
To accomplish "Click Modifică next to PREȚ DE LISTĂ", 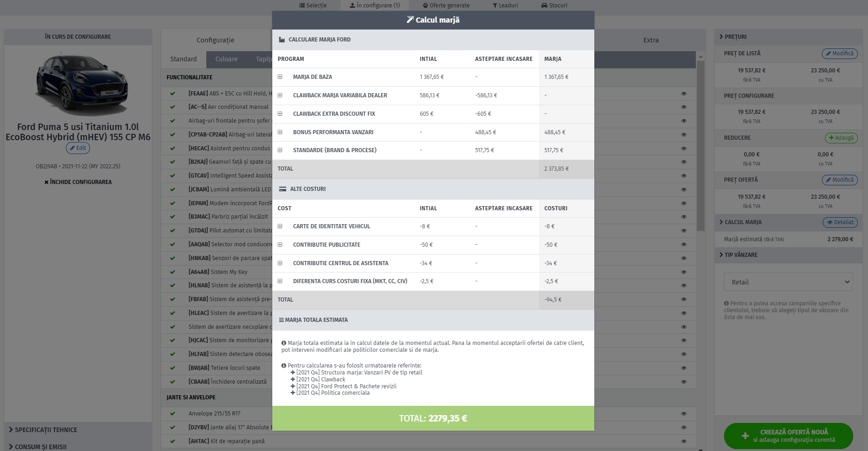I will [x=839, y=53].
